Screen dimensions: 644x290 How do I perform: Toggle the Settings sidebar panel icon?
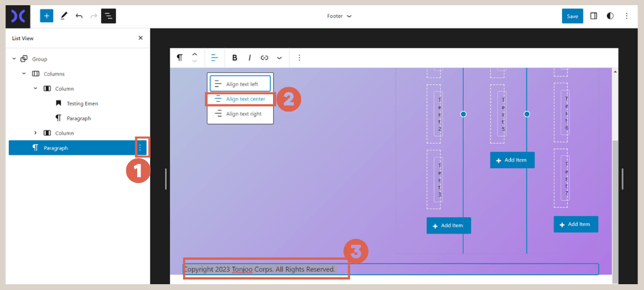click(x=593, y=16)
